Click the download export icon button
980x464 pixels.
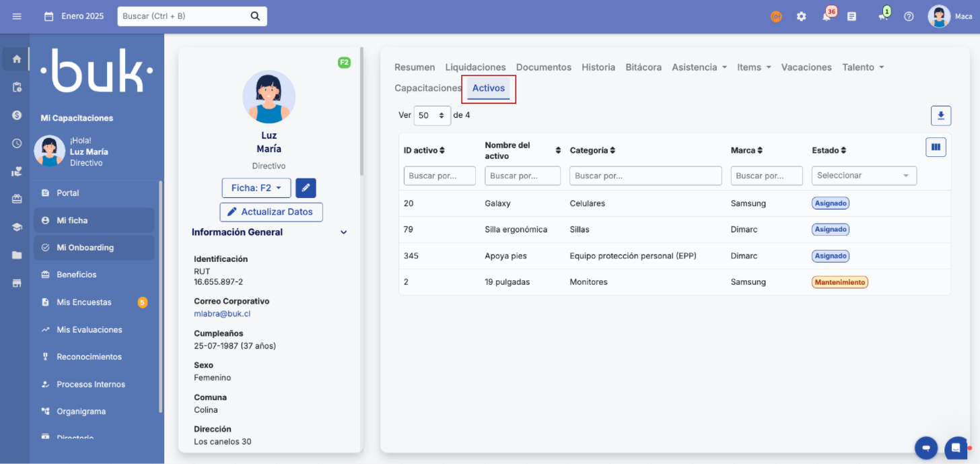[940, 116]
